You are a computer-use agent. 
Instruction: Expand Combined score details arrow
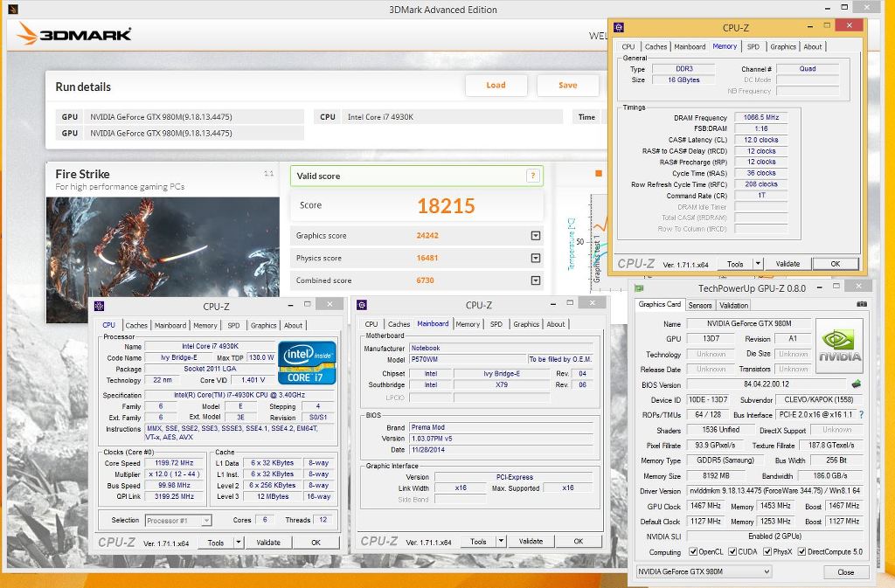[536, 280]
